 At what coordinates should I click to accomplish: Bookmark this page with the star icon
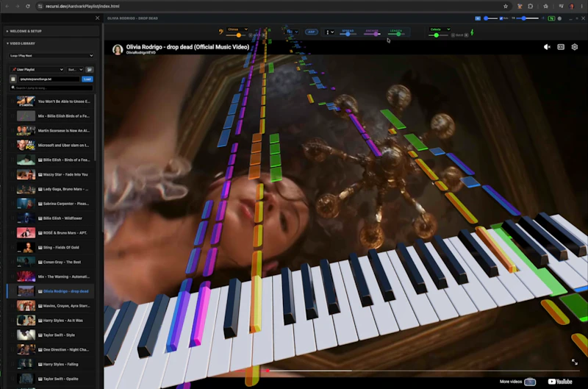click(x=506, y=6)
